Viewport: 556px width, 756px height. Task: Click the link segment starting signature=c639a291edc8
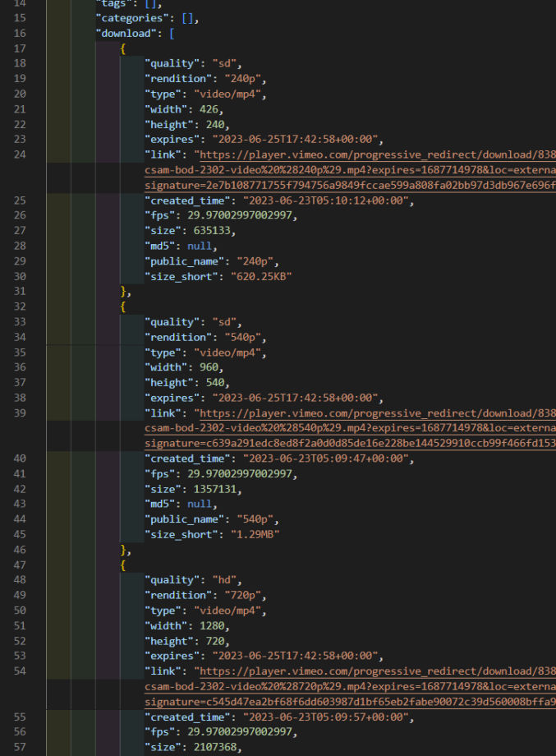[x=350, y=443]
